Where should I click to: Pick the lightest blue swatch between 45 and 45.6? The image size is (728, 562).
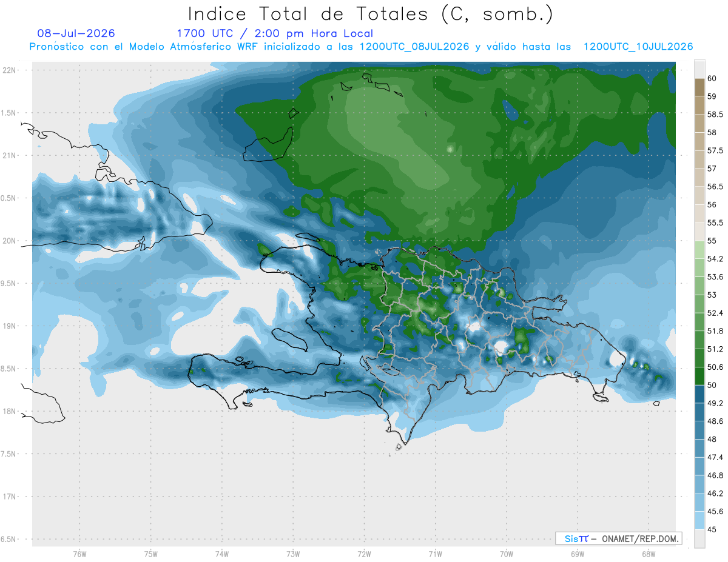(x=699, y=520)
